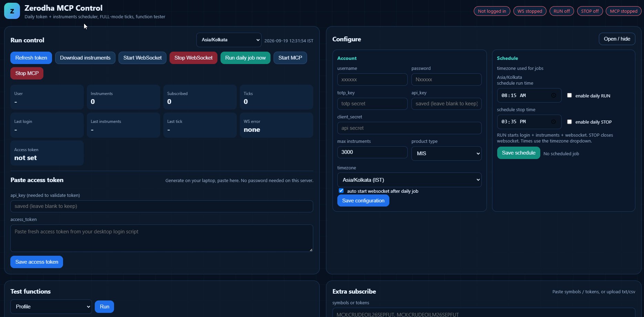Open clock picker in schedule run time
The width and height of the screenshot is (644, 317).
coord(553,95)
